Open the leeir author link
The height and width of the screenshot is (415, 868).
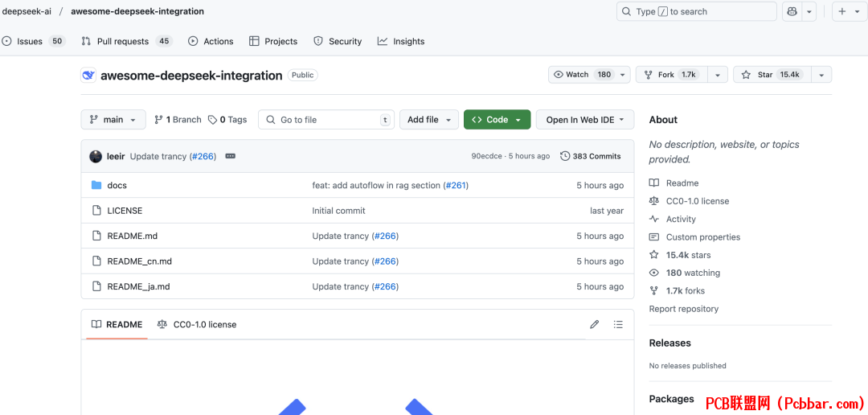[x=115, y=156]
